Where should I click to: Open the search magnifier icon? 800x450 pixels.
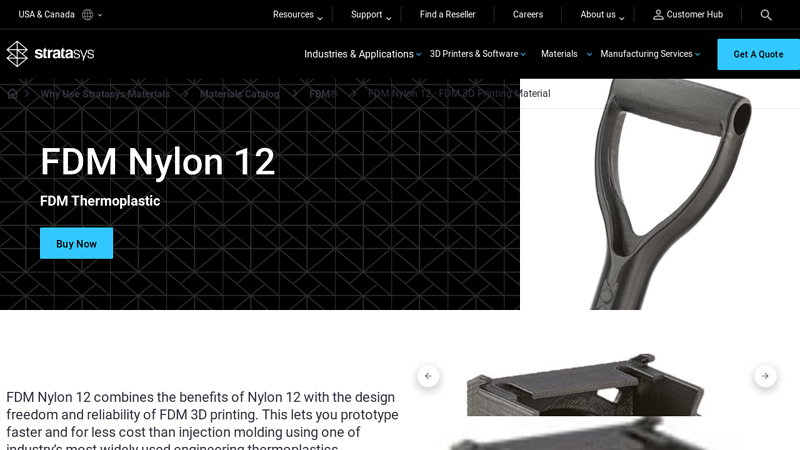tap(766, 15)
